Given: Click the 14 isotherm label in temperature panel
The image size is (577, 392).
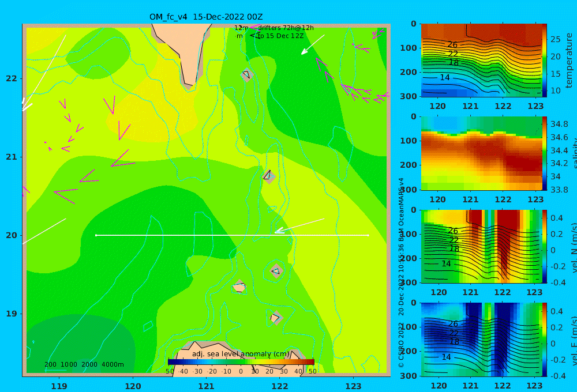Looking at the screenshot, I should pyautogui.click(x=444, y=78).
